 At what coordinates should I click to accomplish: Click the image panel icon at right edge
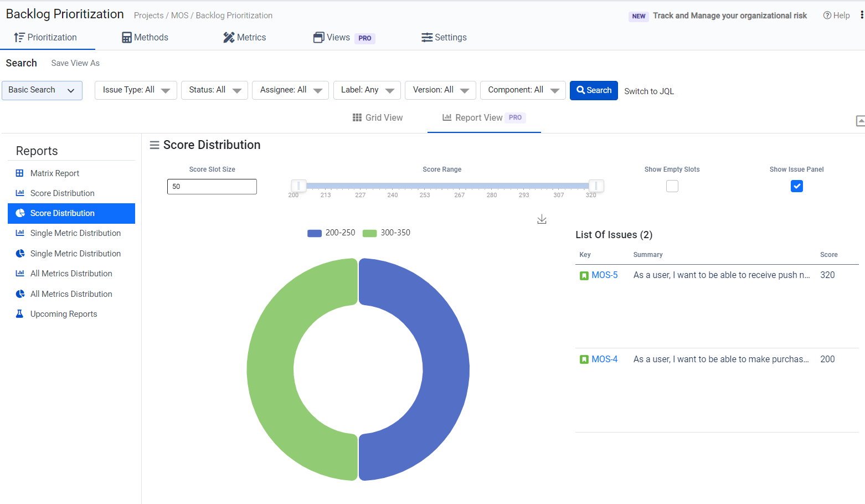tap(860, 121)
